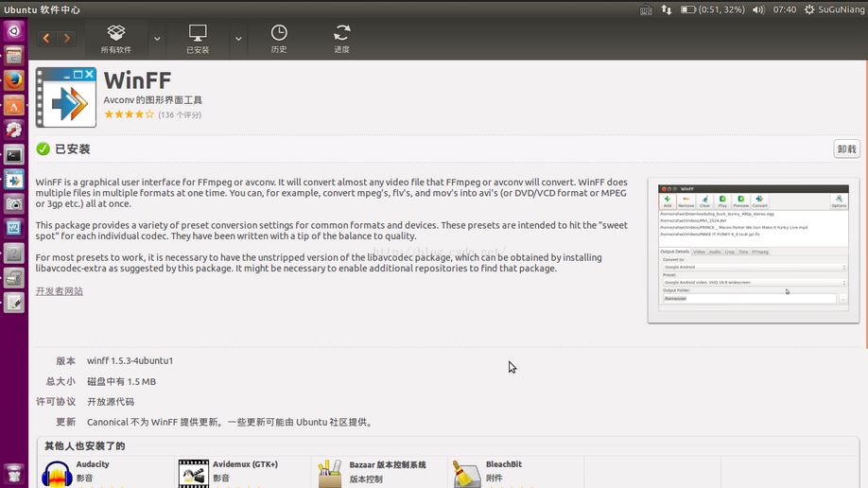868x488 pixels.
Task: Click the star rating for WinFF
Action: coord(129,114)
